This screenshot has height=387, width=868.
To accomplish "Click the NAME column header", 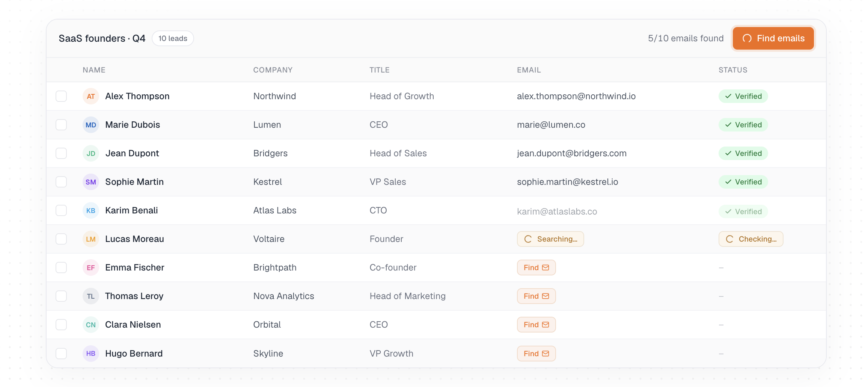I will (x=94, y=70).
